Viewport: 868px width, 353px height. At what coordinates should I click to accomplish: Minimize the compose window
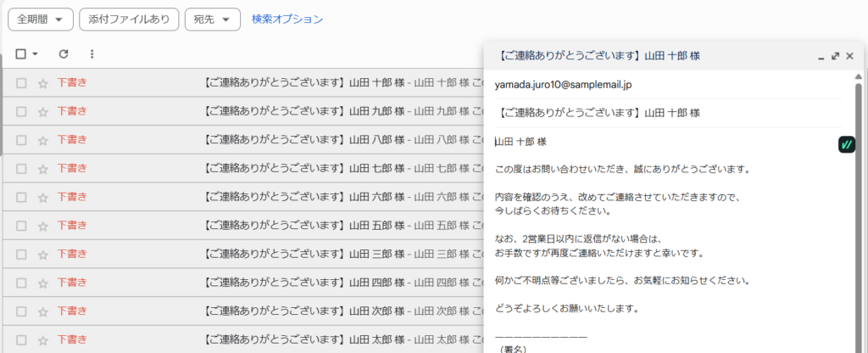coord(821,56)
